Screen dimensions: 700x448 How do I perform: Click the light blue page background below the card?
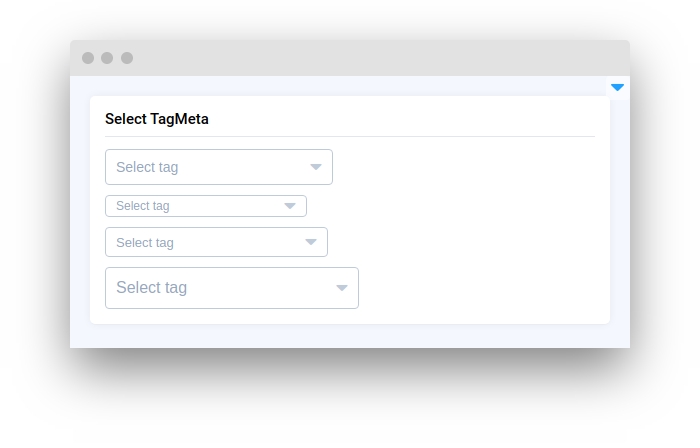tap(350, 336)
